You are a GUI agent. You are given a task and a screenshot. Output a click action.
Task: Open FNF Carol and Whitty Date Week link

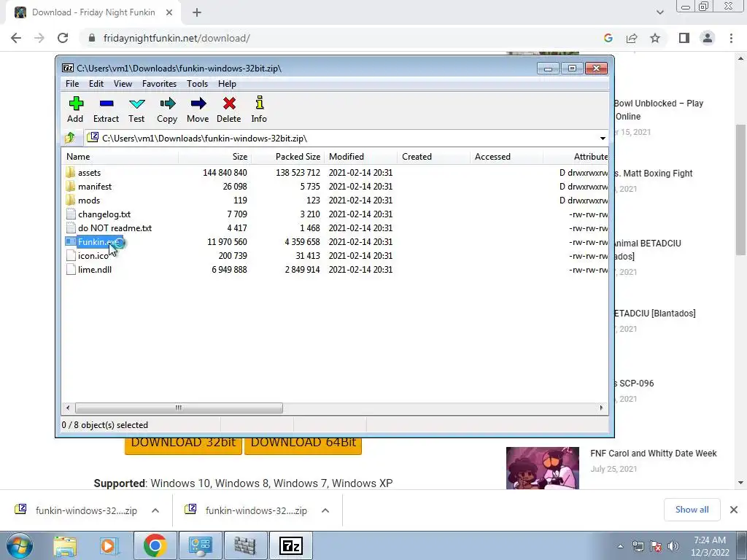click(x=653, y=454)
